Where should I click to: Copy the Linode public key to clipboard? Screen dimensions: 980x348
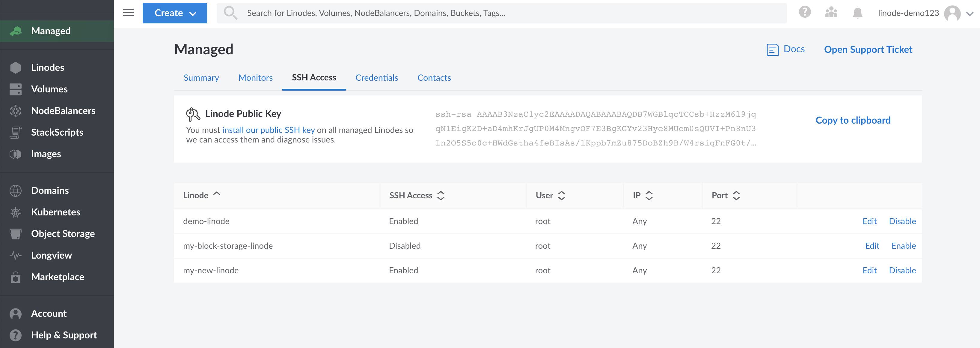click(x=853, y=120)
